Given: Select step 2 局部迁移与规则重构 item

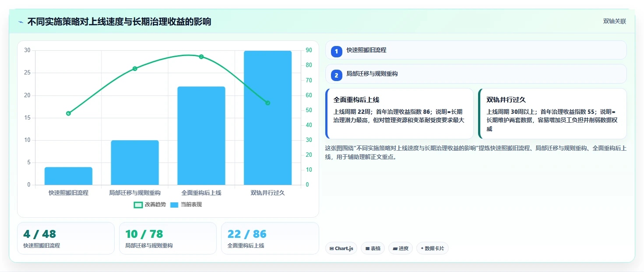Looking at the screenshot, I should 476,74.
